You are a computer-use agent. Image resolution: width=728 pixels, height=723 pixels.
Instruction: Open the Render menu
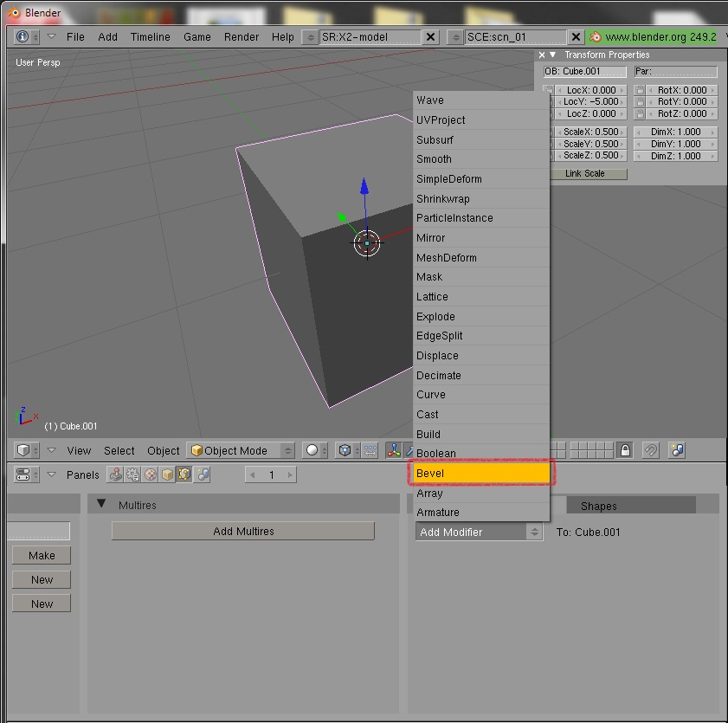pyautogui.click(x=242, y=37)
